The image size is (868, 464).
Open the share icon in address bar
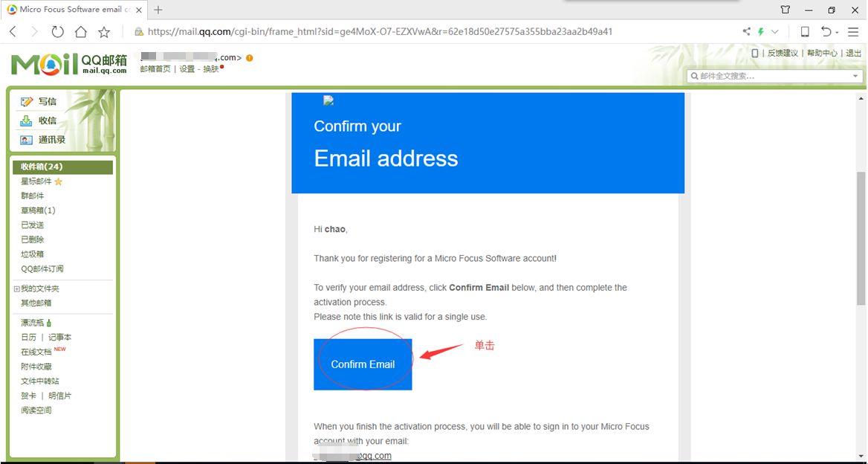click(747, 31)
